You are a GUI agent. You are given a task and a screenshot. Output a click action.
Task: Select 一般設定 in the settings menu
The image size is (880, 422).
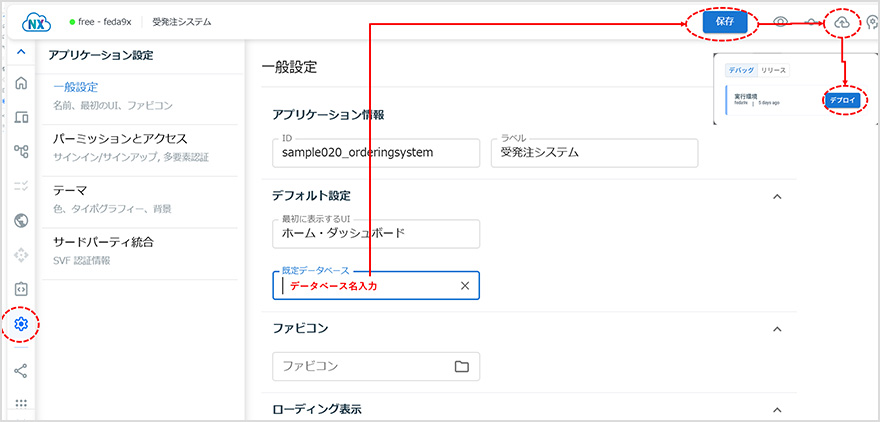click(x=140, y=95)
